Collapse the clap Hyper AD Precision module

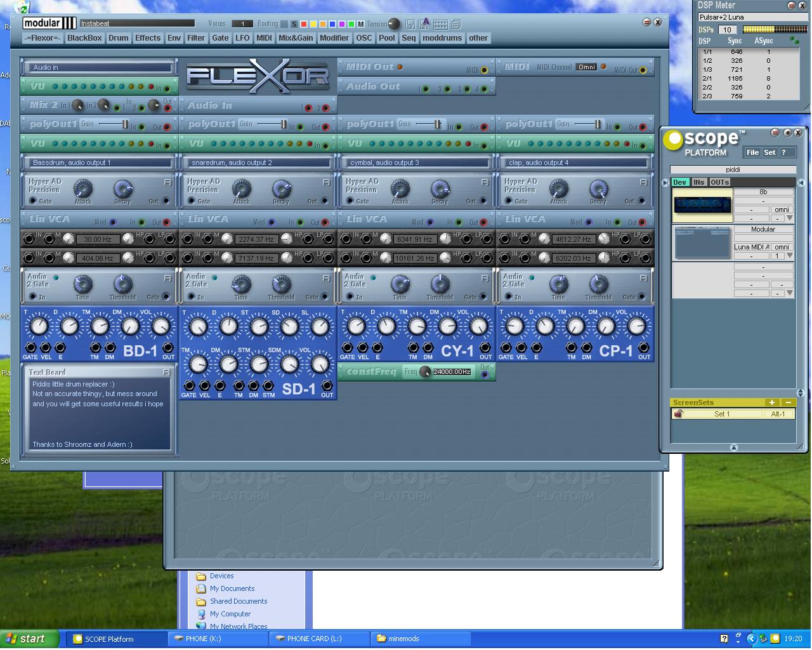coord(643,182)
